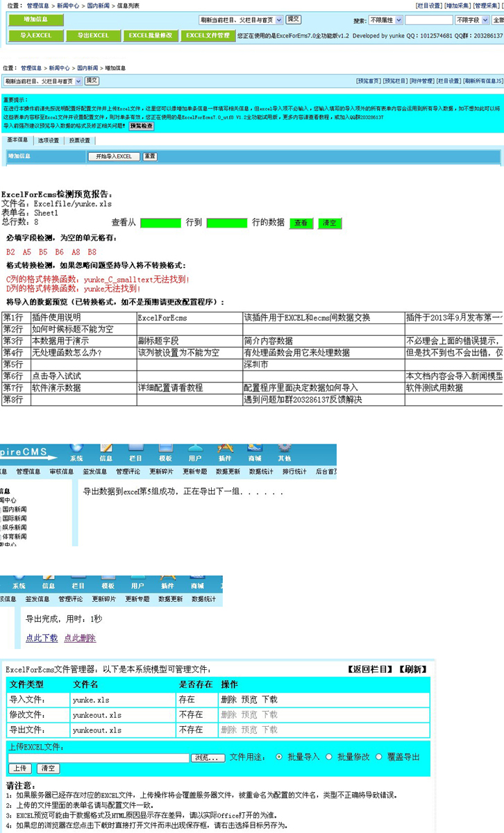This screenshot has height=833, width=504.
Task: Open 信息 icon in export-progress CMS header
Action: click(106, 453)
